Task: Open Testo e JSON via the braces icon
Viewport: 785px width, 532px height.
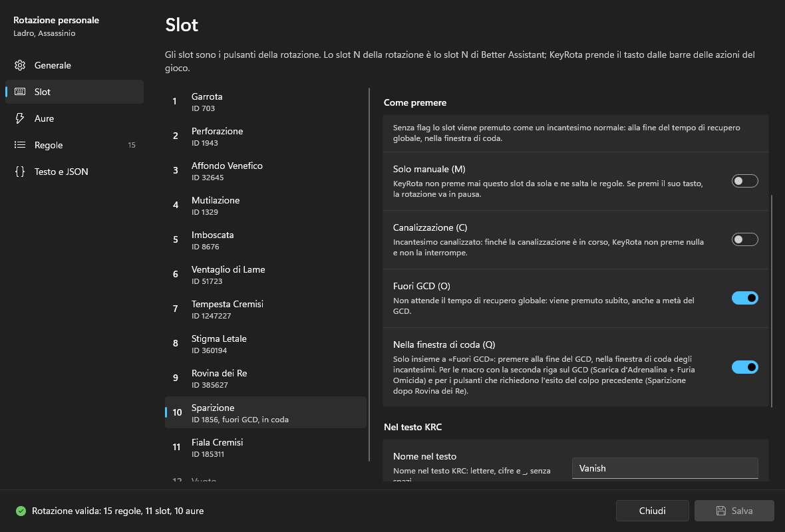Action: 20,172
